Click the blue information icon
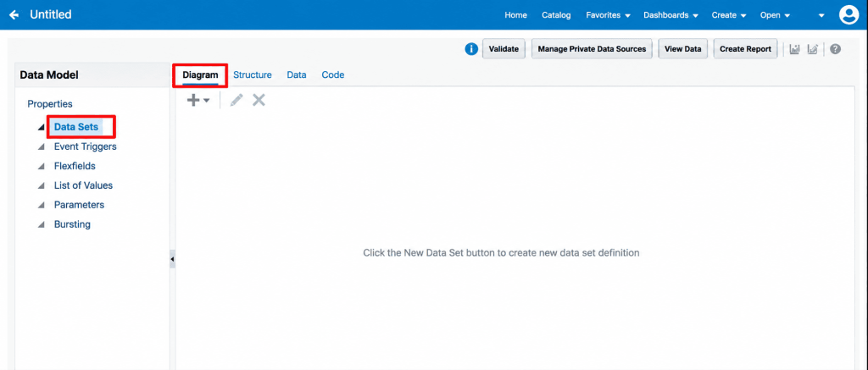Image resolution: width=868 pixels, height=370 pixels. (x=471, y=49)
